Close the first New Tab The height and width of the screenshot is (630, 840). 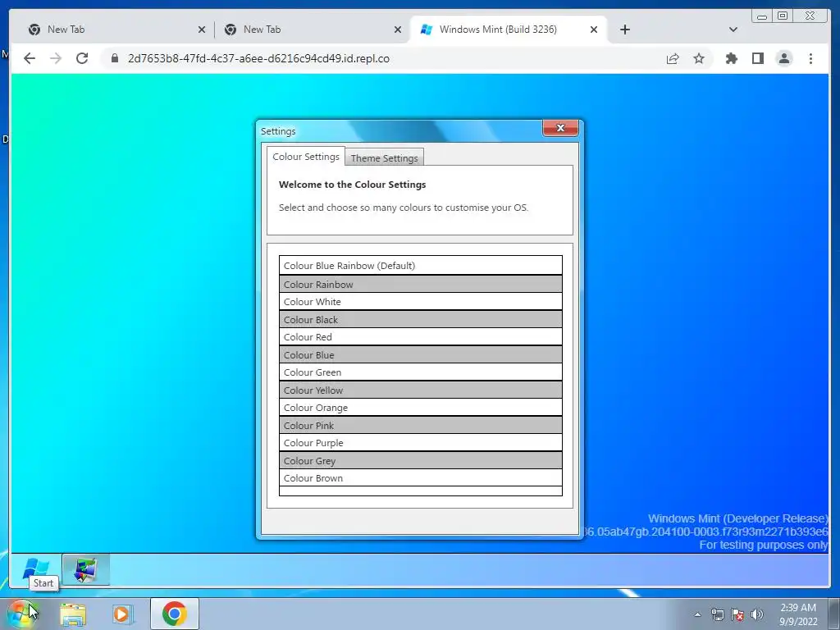(202, 30)
